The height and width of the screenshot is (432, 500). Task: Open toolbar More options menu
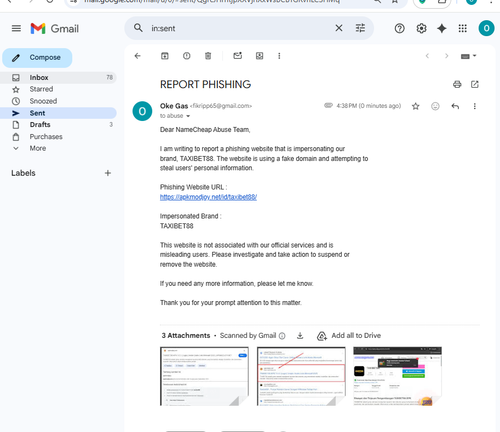coord(279,56)
